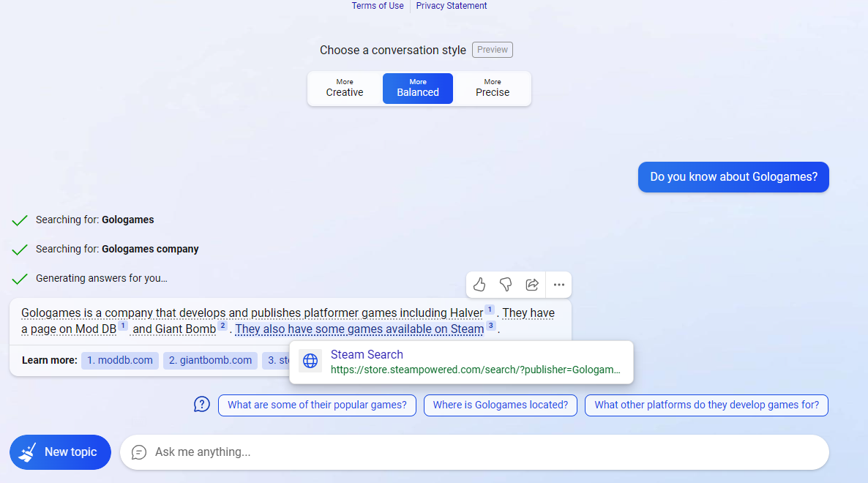The width and height of the screenshot is (868, 483).
Task: Click the Preview badge
Action: pyautogui.click(x=492, y=50)
